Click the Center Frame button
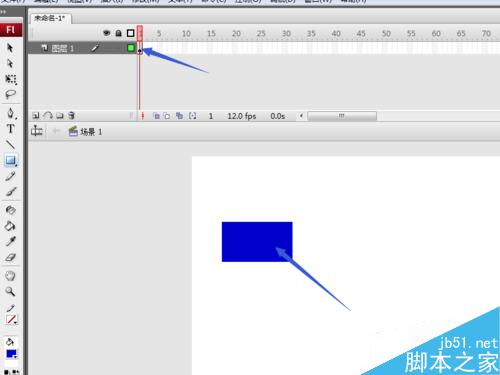The image size is (500, 375). click(143, 116)
